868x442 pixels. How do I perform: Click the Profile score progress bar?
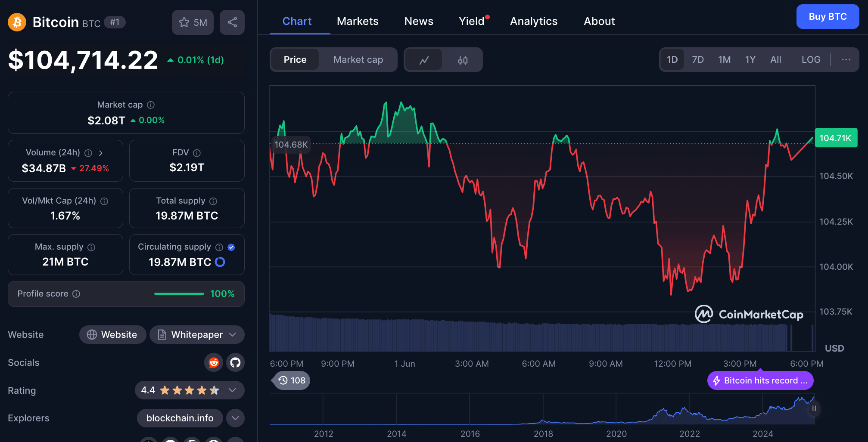click(x=179, y=294)
